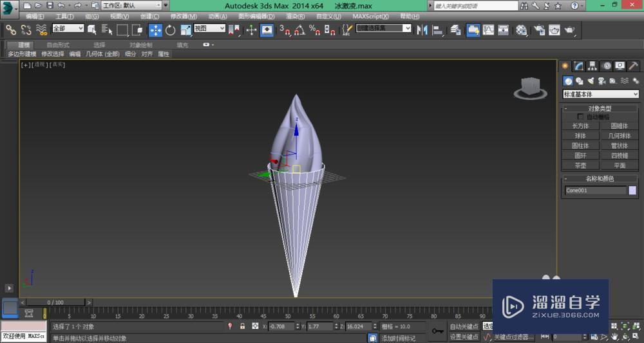Screen dimensions: 644x343
Task: Switch to the Hierarchy command panel tab
Action: [x=592, y=66]
